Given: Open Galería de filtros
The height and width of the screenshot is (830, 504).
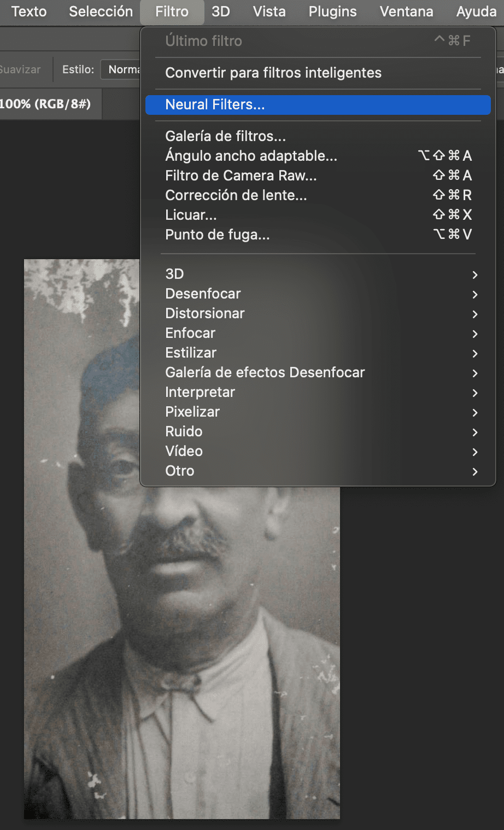Looking at the screenshot, I should [x=318, y=136].
